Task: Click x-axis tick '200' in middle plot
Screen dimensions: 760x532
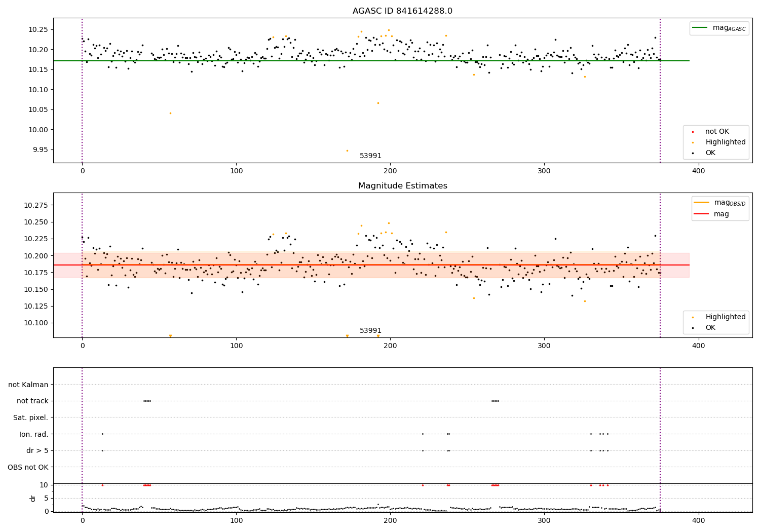Action: (x=390, y=346)
